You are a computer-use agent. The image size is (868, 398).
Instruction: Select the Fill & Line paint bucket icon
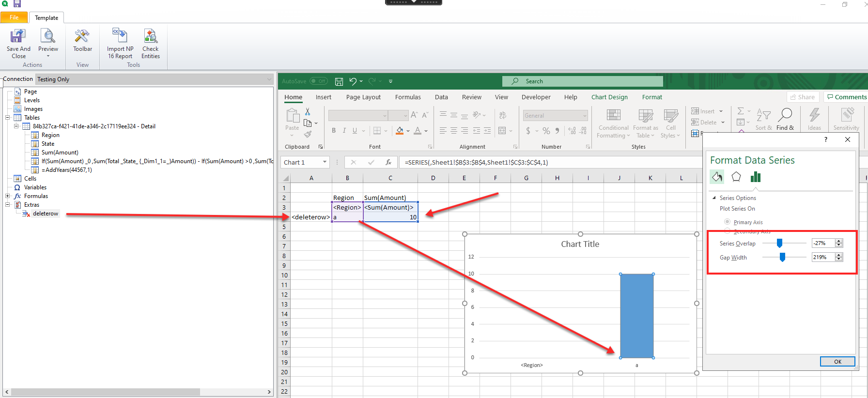pos(717,177)
